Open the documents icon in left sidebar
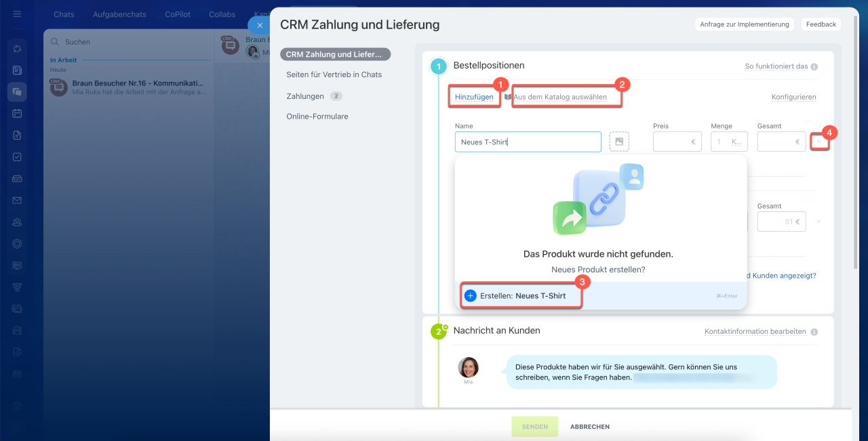This screenshot has width=868, height=441. [x=17, y=135]
